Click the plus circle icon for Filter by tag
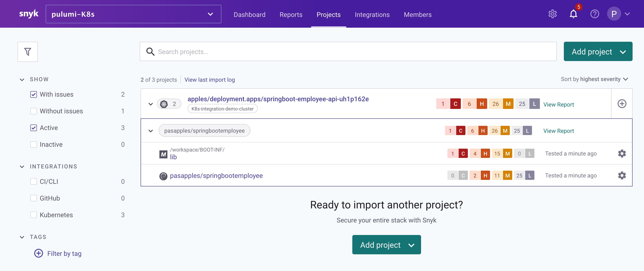 38,253
